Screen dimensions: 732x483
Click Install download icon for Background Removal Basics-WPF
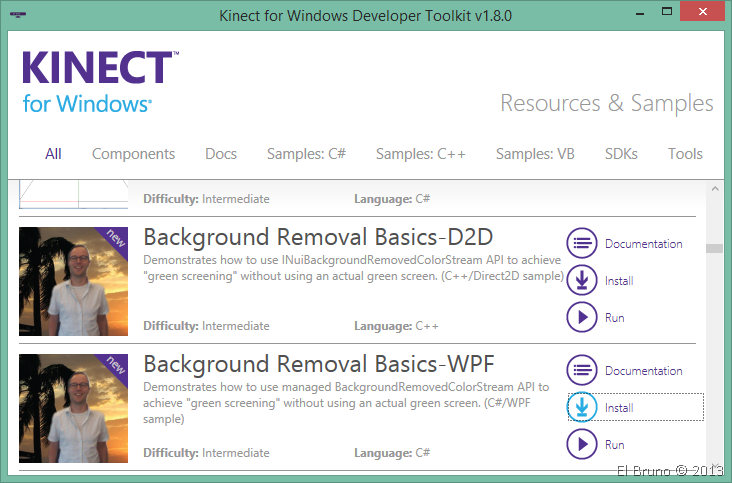(x=582, y=408)
